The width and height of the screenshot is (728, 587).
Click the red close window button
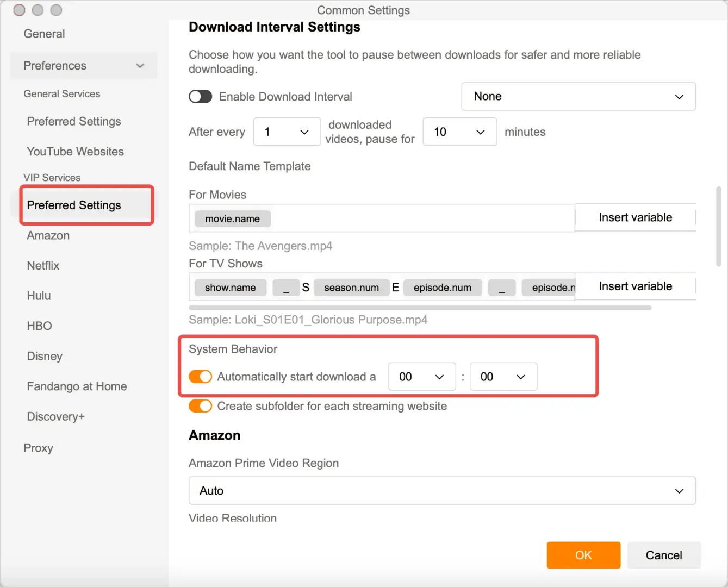pos(20,10)
